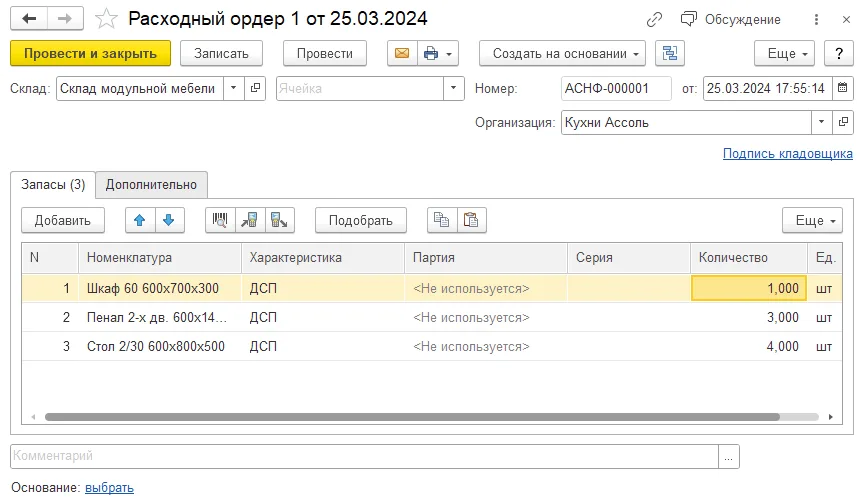Go back with the left arrow
This screenshot has width=867, height=502.
(29, 19)
